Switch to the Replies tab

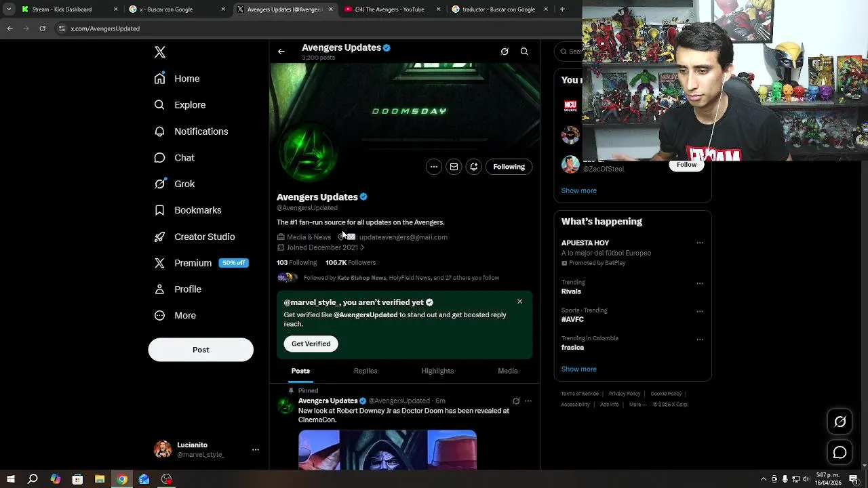click(366, 371)
